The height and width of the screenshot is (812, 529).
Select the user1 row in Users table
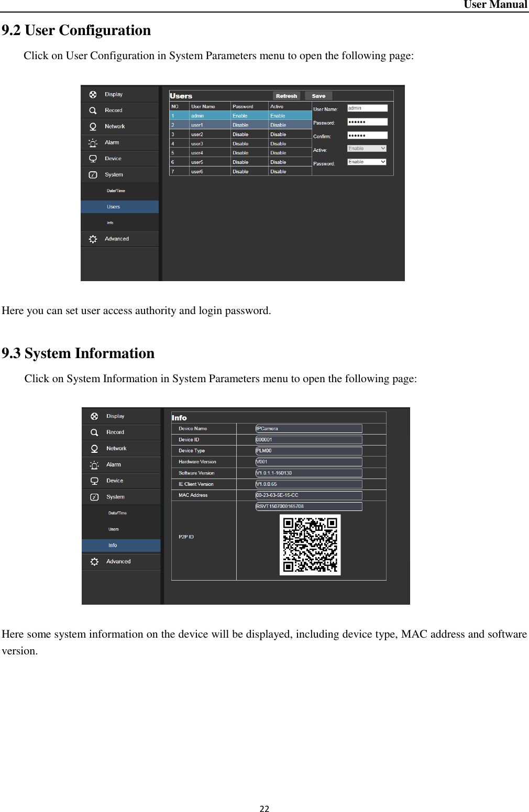(x=240, y=125)
